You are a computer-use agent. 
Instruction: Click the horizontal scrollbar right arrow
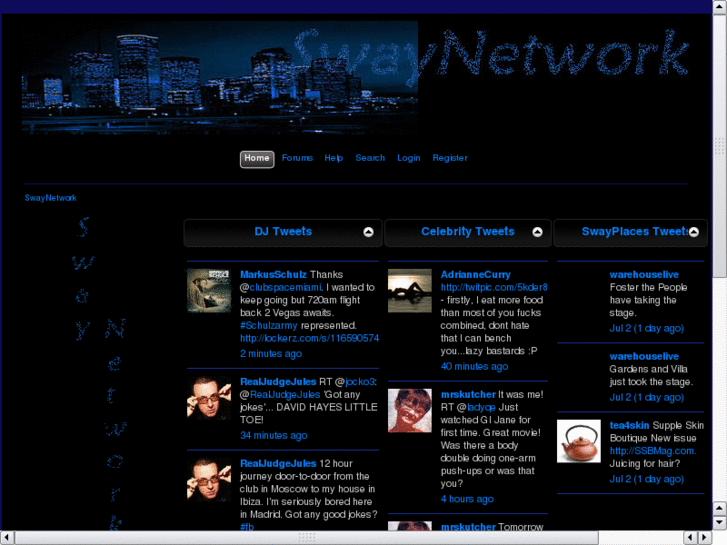[x=705, y=538]
